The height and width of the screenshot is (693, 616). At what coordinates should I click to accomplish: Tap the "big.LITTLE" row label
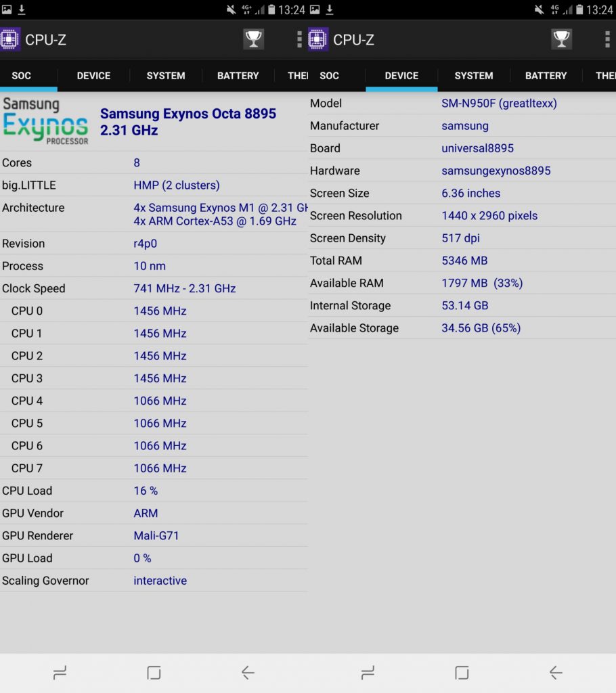pyautogui.click(x=28, y=185)
